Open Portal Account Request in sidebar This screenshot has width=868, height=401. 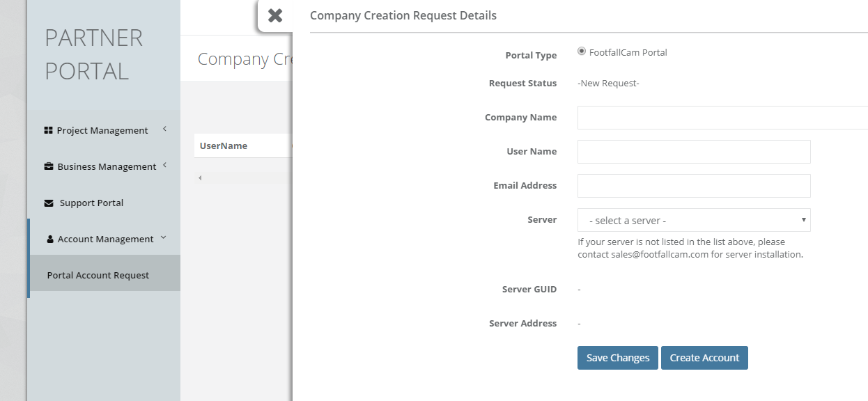pos(98,275)
